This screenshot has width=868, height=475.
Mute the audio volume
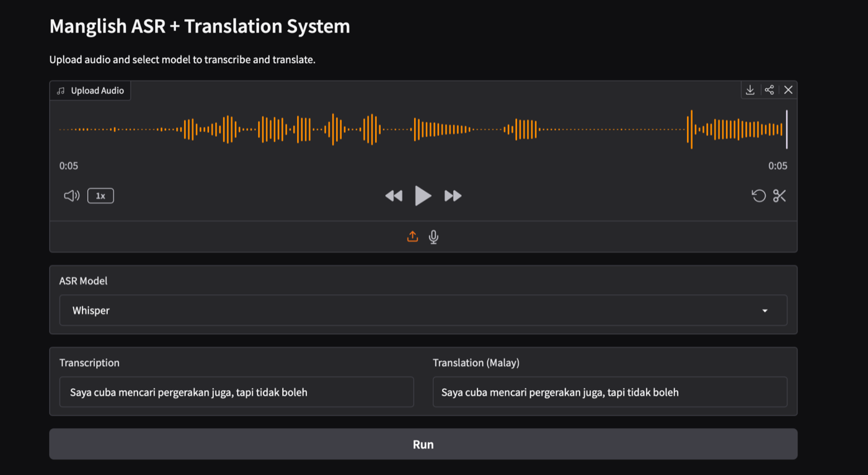pyautogui.click(x=72, y=196)
